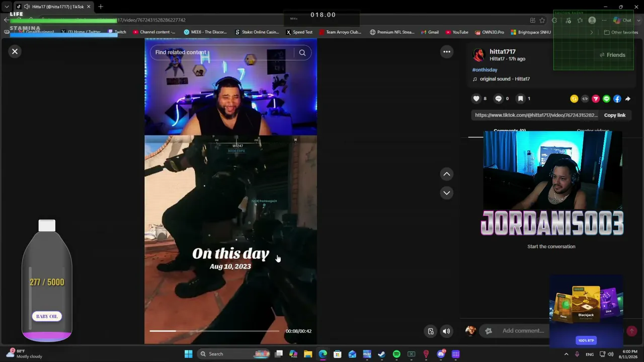Image resolution: width=644 pixels, height=362 pixels.
Task: Open the weather widget showing Mostly cloudy
Action: coord(25,354)
